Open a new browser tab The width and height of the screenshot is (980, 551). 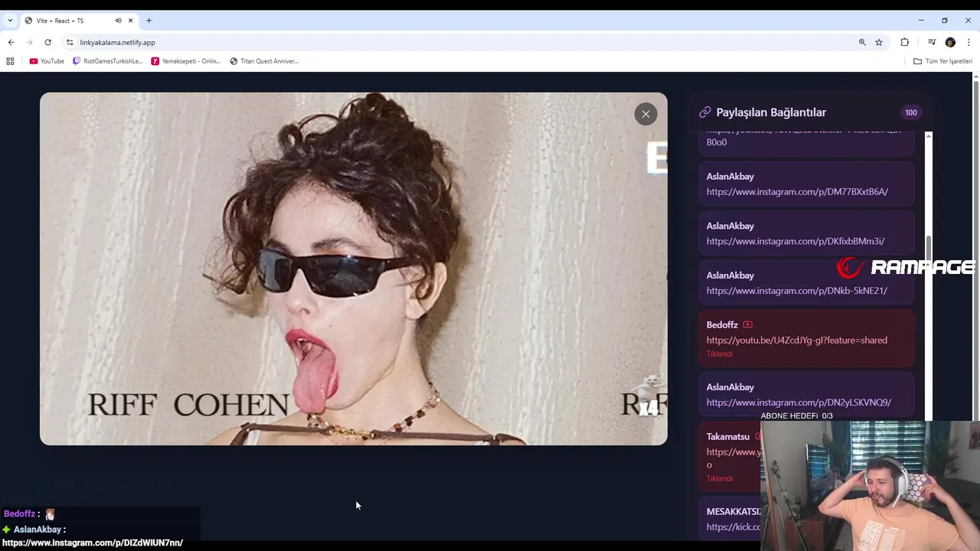coord(149,21)
